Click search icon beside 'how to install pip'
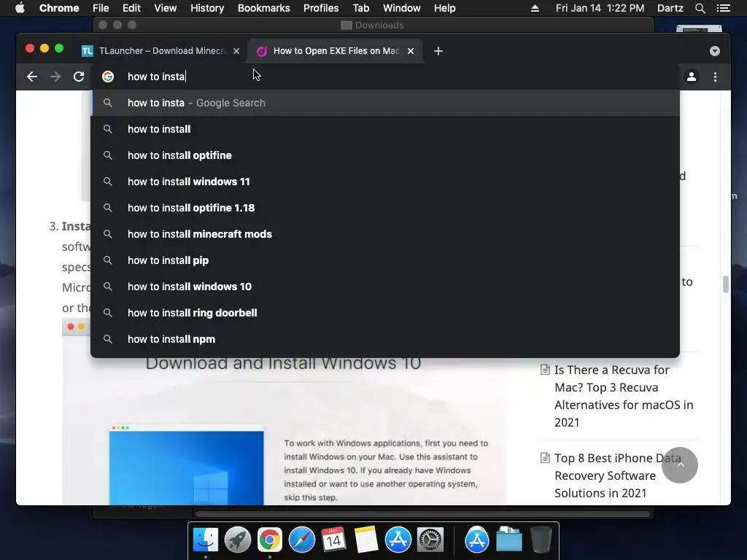Viewport: 747px width, 560px height. [108, 260]
